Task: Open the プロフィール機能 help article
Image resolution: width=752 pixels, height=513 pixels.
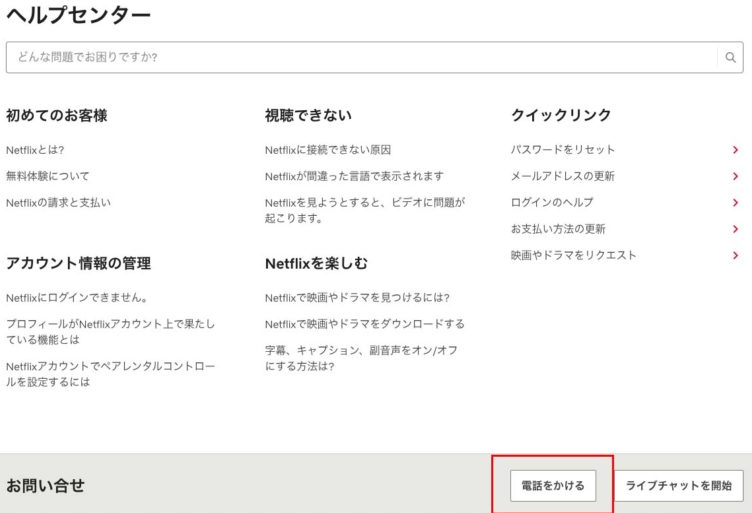Action: click(110, 332)
